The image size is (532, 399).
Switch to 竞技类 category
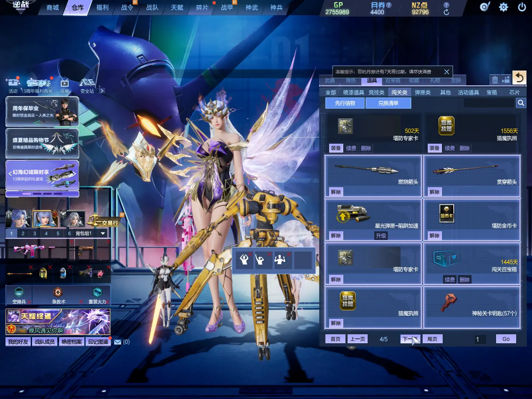[x=376, y=92]
